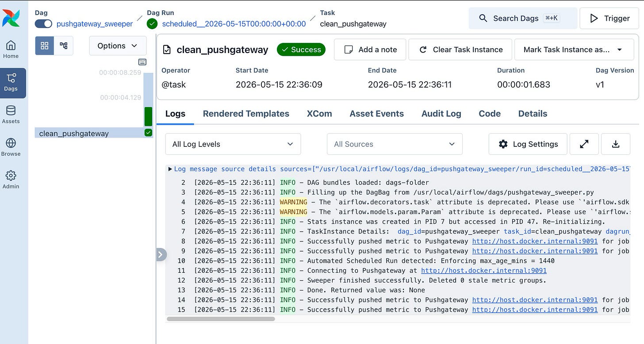Click the collapse panel arrow handle
This screenshot has width=644, height=344.
(161, 254)
